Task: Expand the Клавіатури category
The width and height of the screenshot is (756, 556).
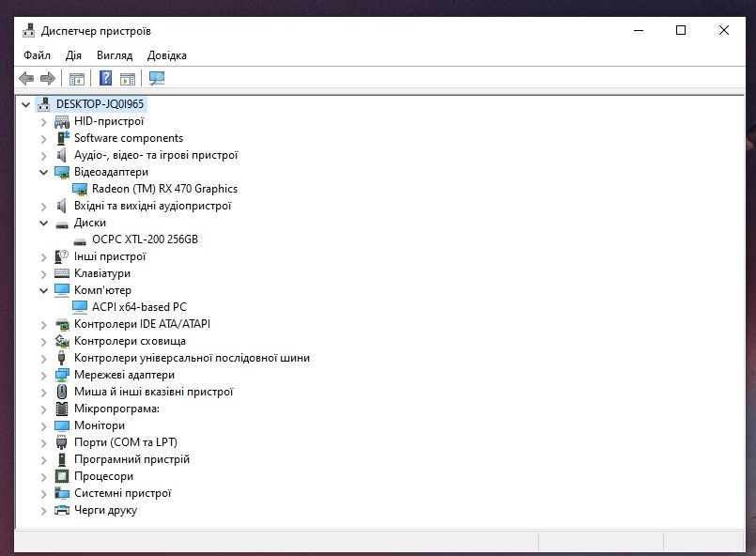Action: pos(43,274)
